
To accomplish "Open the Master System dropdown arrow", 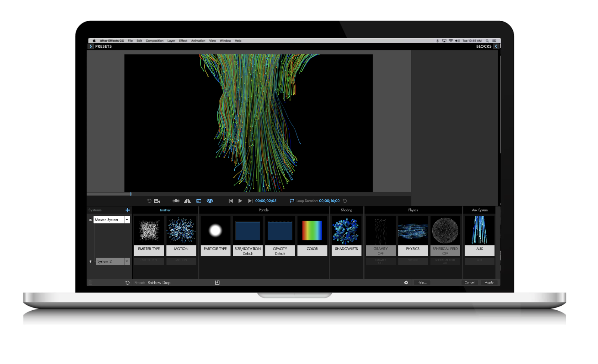I will click(x=127, y=220).
